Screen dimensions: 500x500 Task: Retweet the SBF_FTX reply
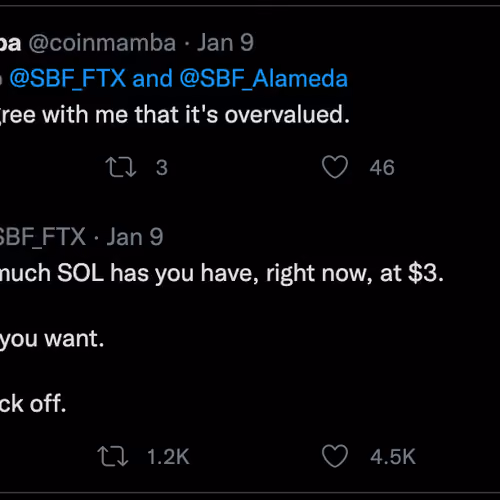[113, 456]
